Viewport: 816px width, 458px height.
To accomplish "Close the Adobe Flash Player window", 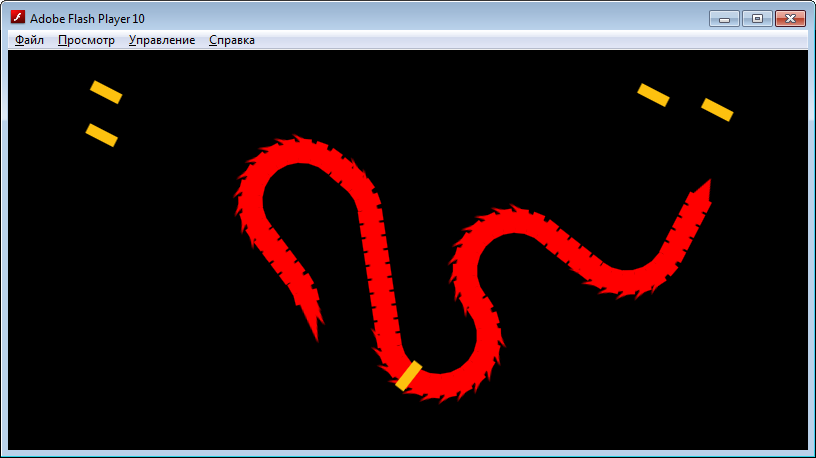I will [x=790, y=19].
